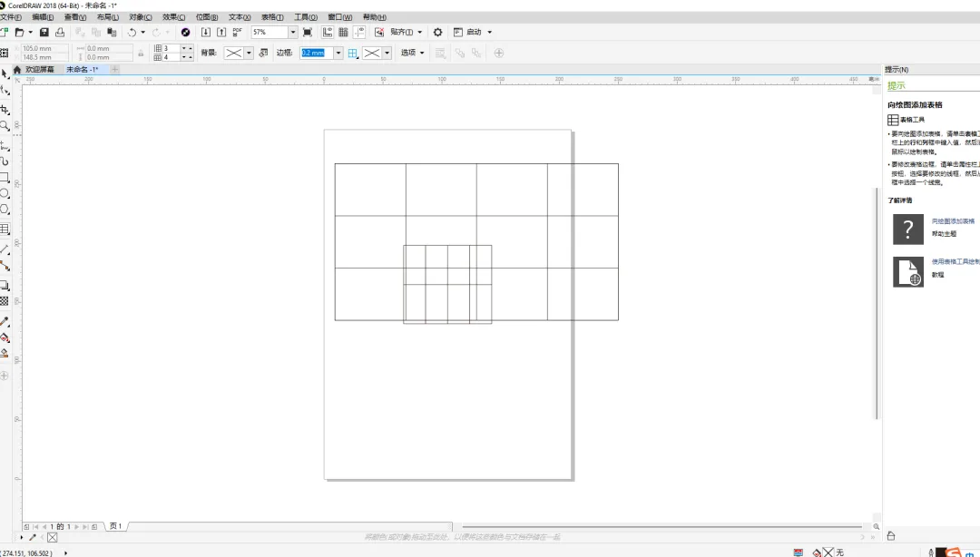
Task: Select the Interactive Fill tool
Action: tap(5, 337)
